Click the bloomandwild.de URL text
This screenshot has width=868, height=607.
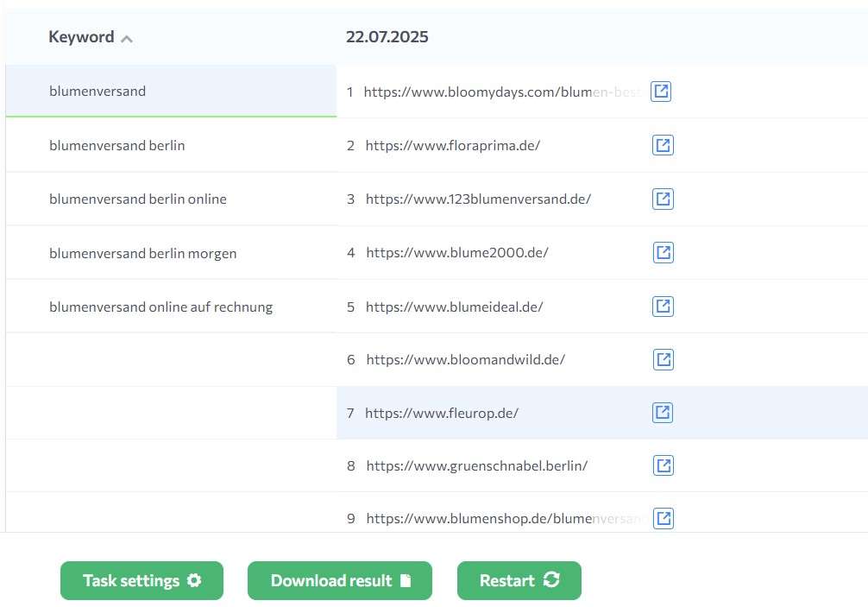[x=466, y=359]
